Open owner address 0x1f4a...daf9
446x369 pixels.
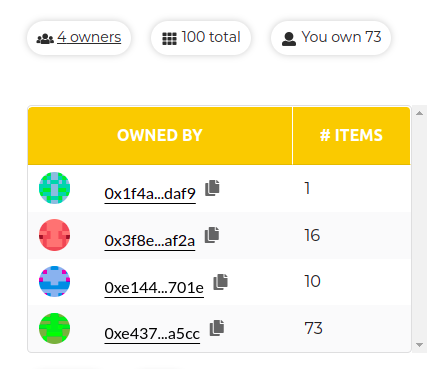(150, 194)
